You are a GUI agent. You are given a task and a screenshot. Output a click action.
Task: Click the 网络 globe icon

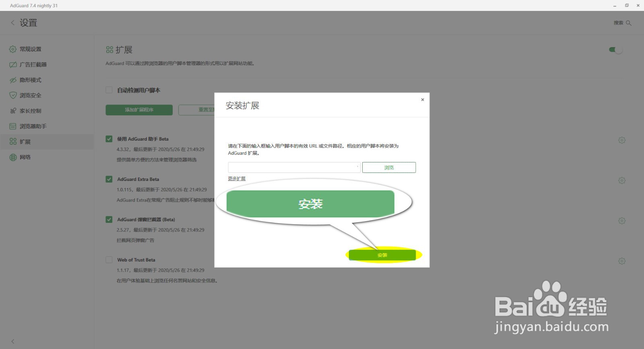coord(13,157)
